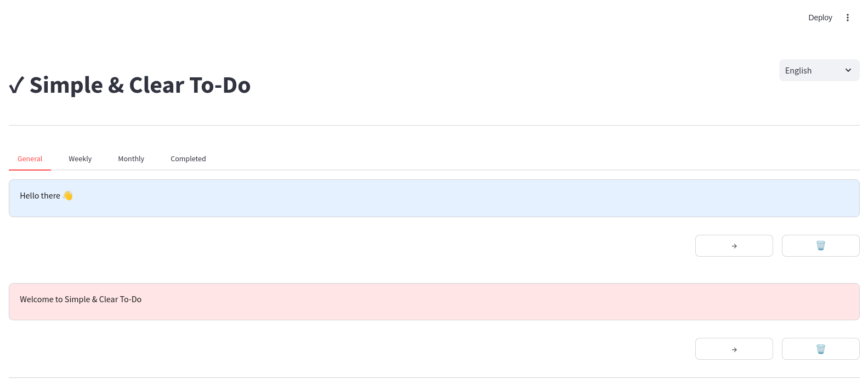This screenshot has width=868, height=379.
Task: Select the General tab
Action: (30, 159)
